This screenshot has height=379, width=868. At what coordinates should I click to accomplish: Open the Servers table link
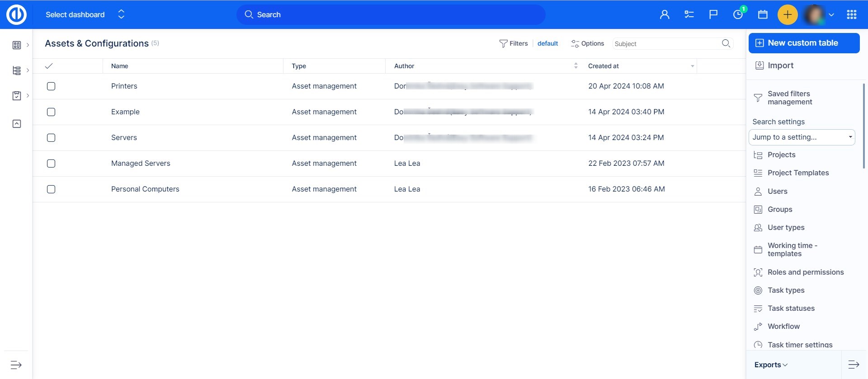pyautogui.click(x=124, y=138)
